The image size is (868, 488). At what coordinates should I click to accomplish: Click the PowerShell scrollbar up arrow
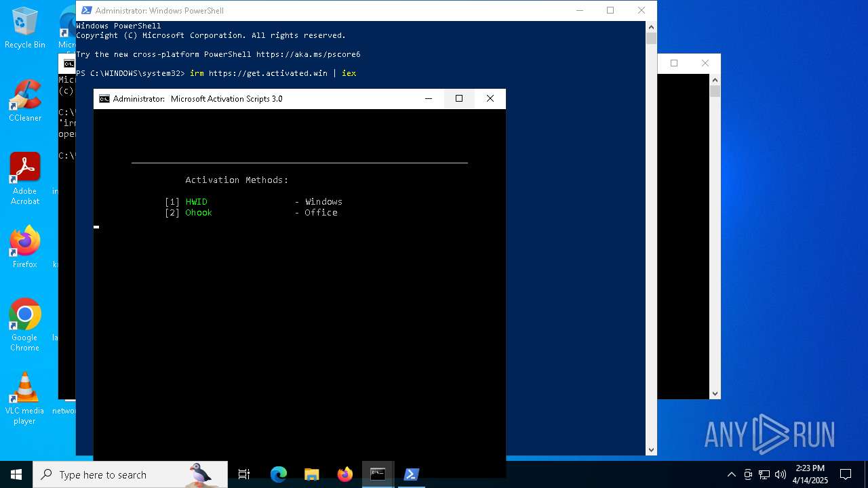(651, 26)
